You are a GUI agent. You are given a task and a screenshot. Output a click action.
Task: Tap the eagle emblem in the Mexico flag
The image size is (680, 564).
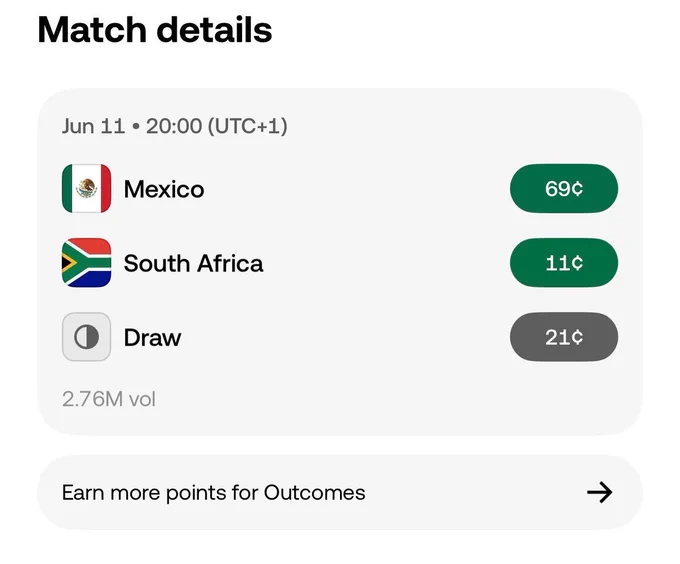[87, 188]
